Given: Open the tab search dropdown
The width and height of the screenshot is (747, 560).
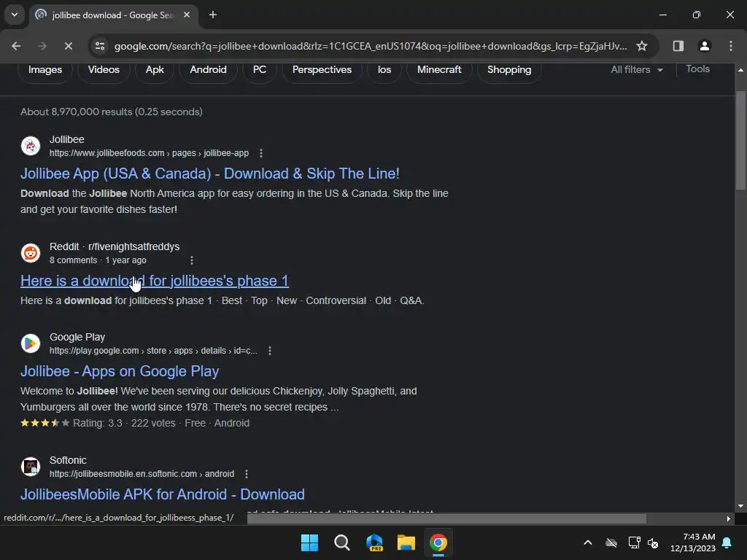Looking at the screenshot, I should (15, 15).
